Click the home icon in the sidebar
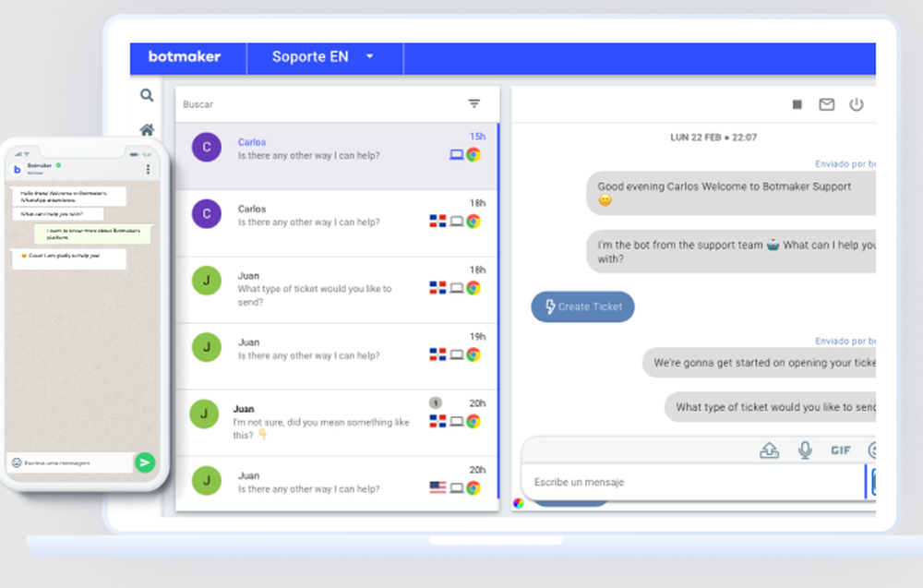923x588 pixels. click(147, 130)
